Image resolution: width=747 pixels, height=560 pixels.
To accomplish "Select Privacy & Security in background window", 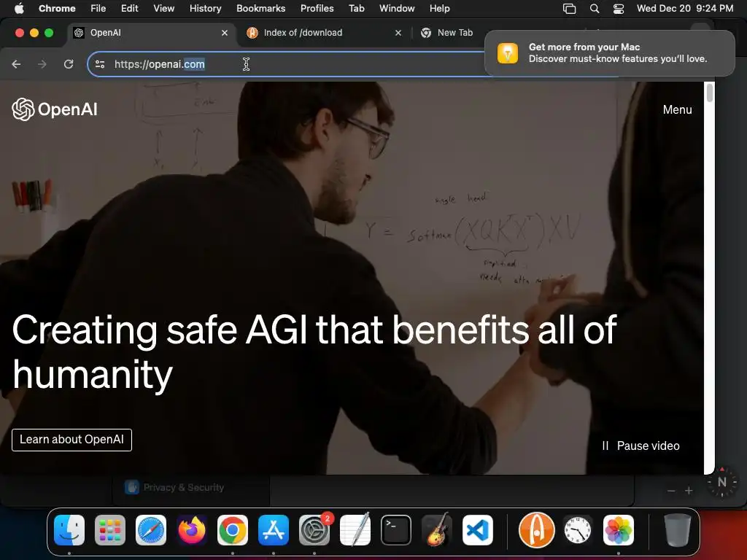I will [174, 487].
